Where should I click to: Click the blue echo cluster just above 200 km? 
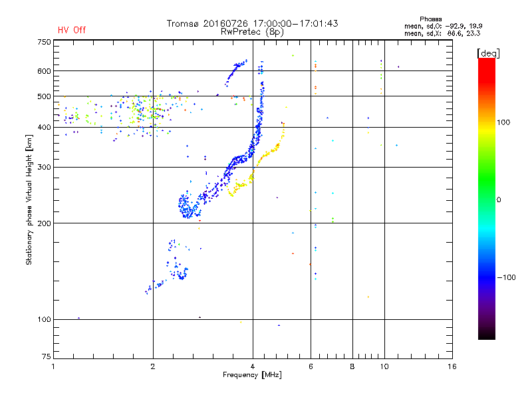[187, 207]
